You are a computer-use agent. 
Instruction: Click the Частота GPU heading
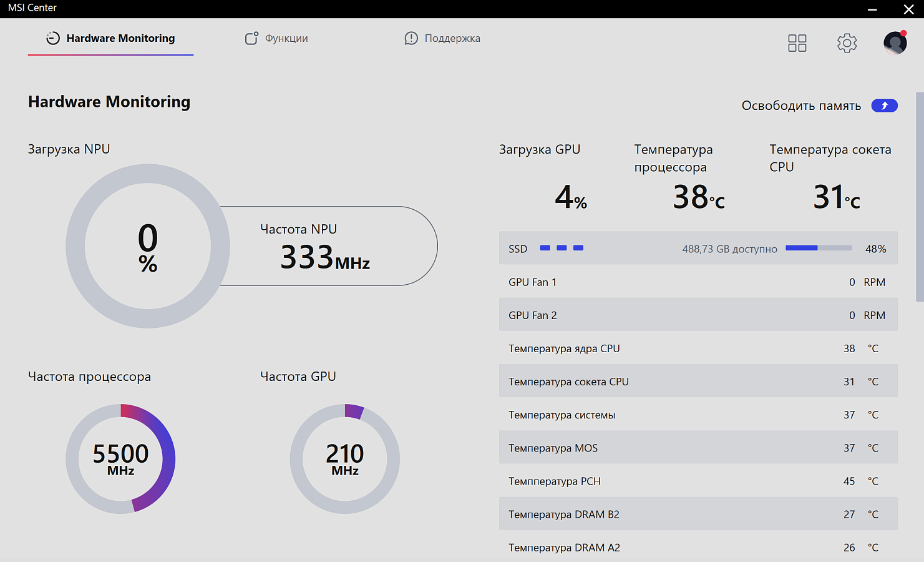(298, 377)
